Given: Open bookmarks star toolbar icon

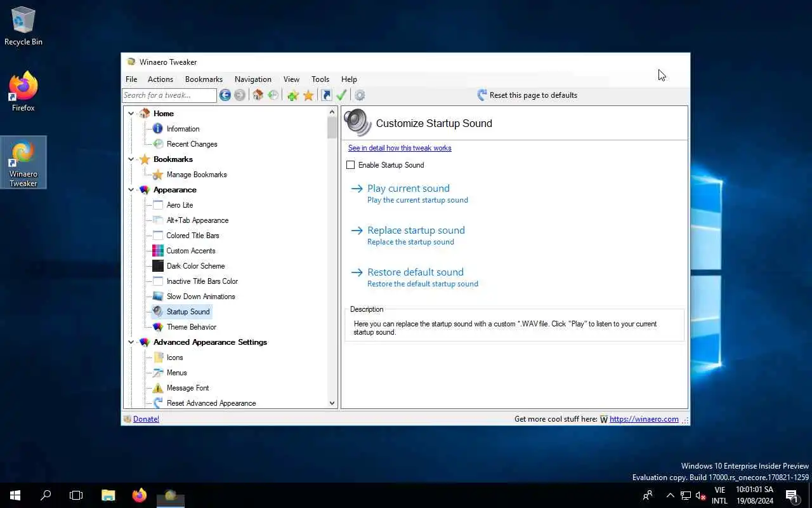Looking at the screenshot, I should click(308, 95).
